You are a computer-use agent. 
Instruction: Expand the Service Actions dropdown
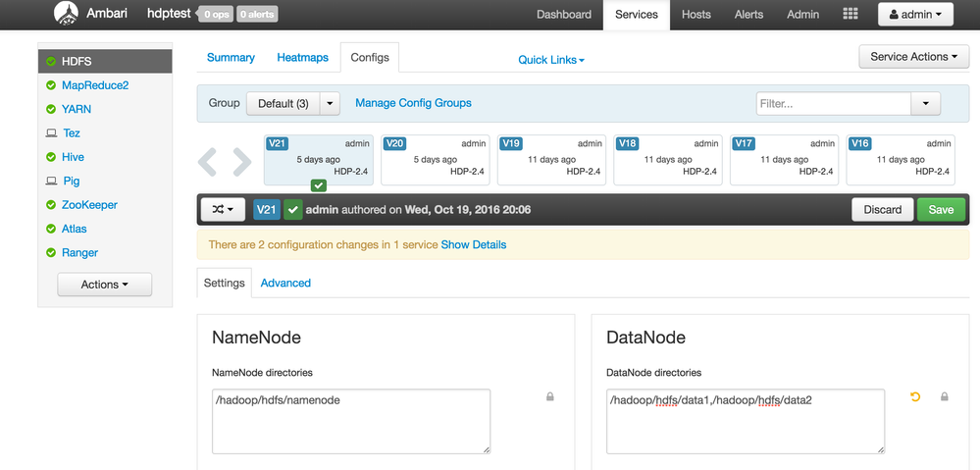tap(913, 57)
